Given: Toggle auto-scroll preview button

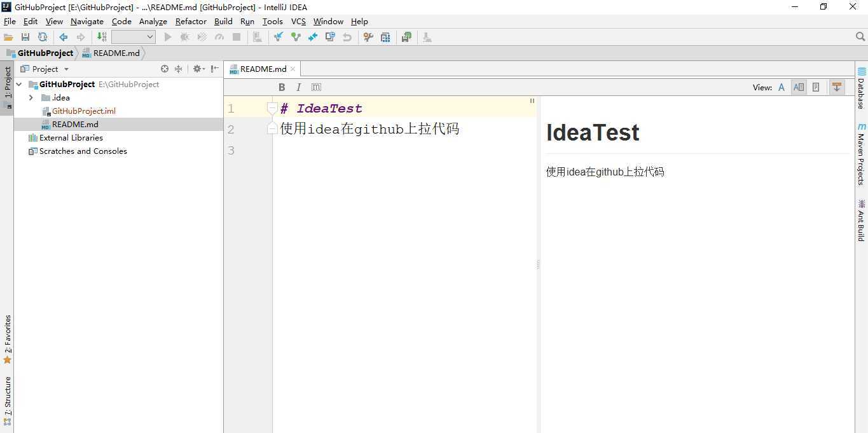Looking at the screenshot, I should coord(837,87).
